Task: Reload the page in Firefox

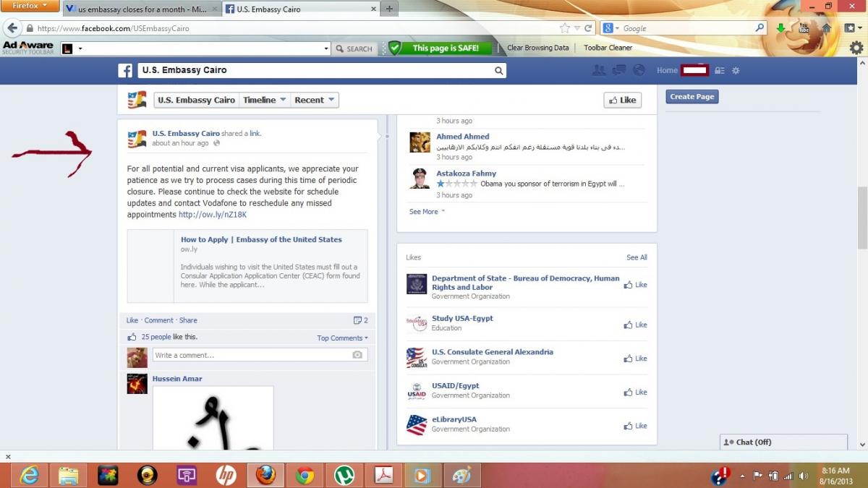Action: 588,28
